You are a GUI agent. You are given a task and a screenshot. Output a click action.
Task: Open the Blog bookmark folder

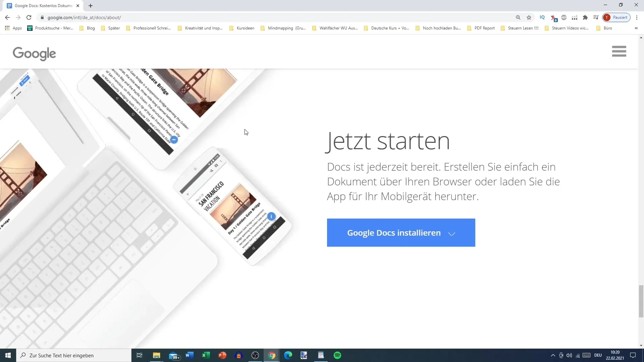tap(87, 28)
